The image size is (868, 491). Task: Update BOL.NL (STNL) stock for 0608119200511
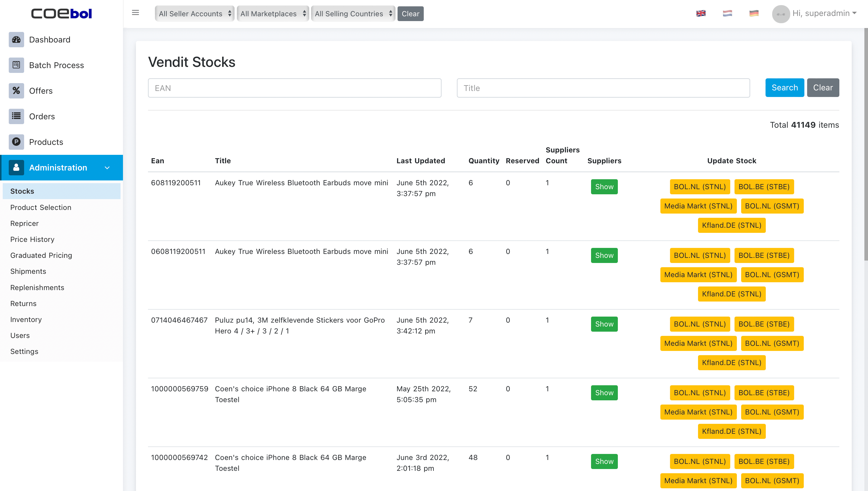(700, 256)
